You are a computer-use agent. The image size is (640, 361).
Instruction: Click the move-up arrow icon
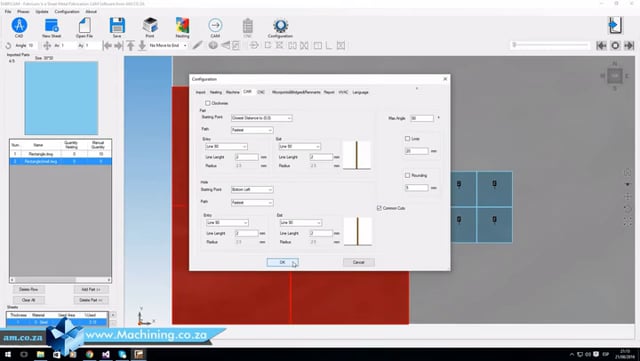[130, 45]
